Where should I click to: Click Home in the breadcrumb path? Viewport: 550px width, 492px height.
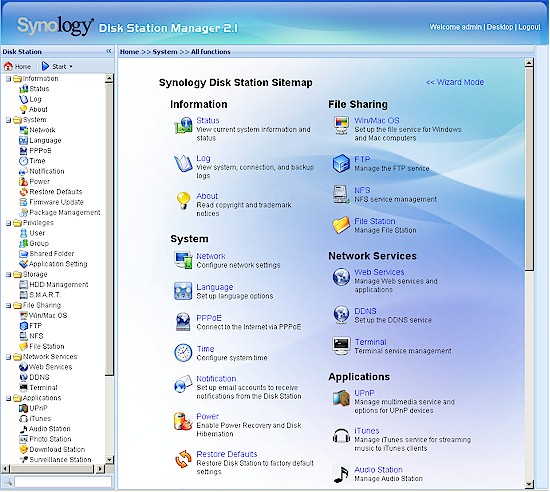129,52
